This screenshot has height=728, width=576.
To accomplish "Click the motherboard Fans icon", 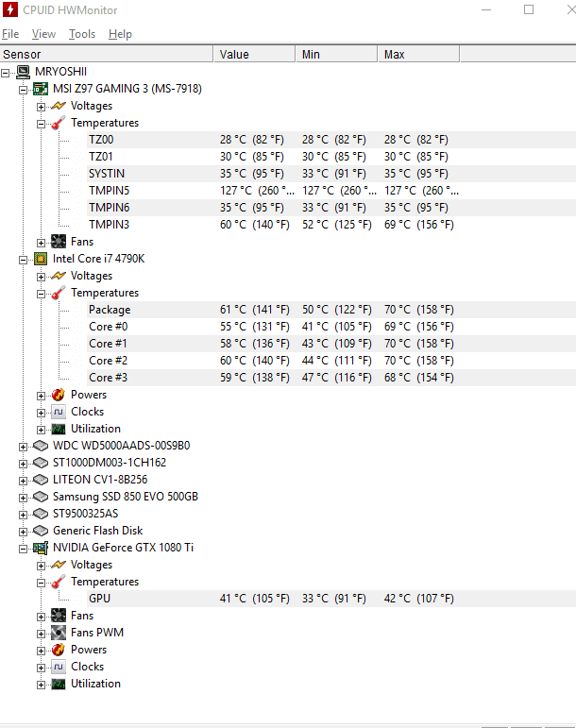I will click(59, 242).
